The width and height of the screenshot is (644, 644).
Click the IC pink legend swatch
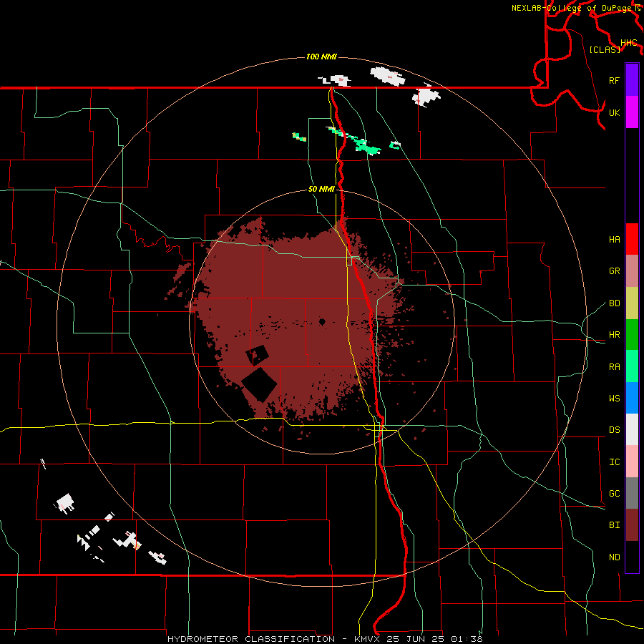tap(632, 462)
